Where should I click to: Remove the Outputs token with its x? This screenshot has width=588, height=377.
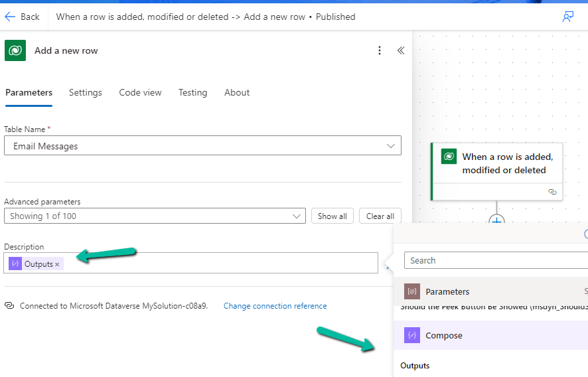point(57,264)
